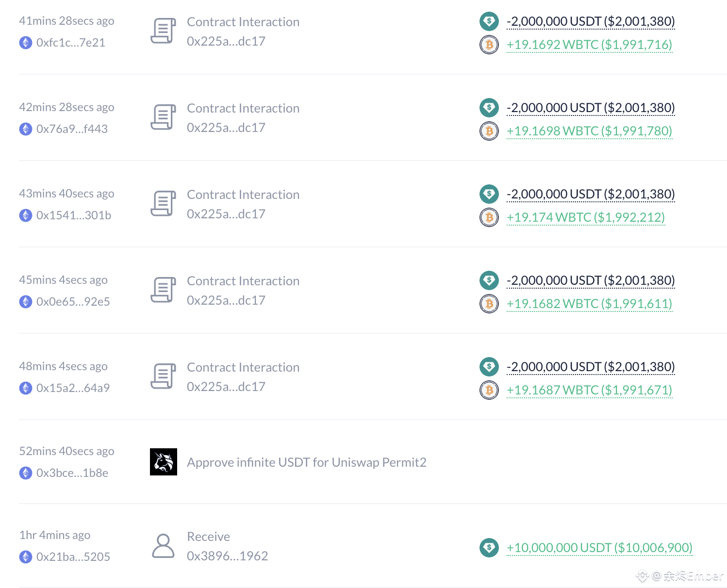Click Contract Interaction label in 41mins 28secs row

[x=243, y=22]
